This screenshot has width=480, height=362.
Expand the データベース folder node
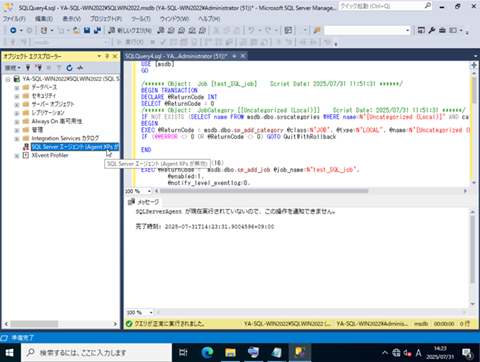[17, 88]
